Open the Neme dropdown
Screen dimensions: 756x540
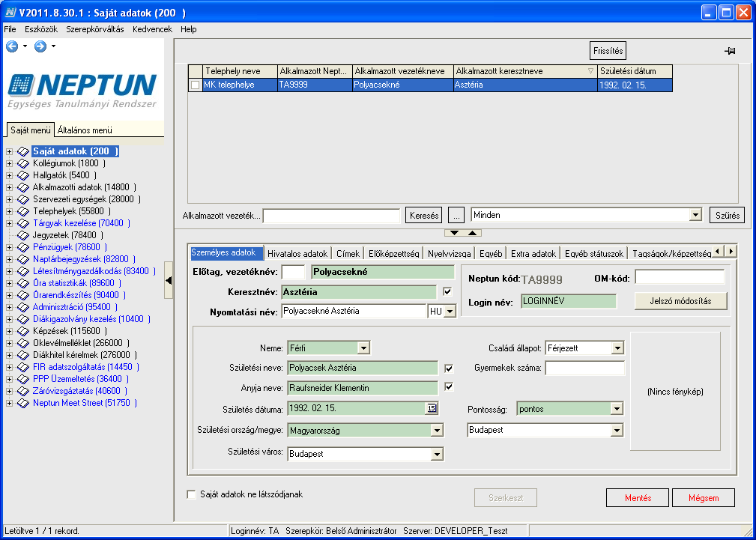pyautogui.click(x=363, y=348)
